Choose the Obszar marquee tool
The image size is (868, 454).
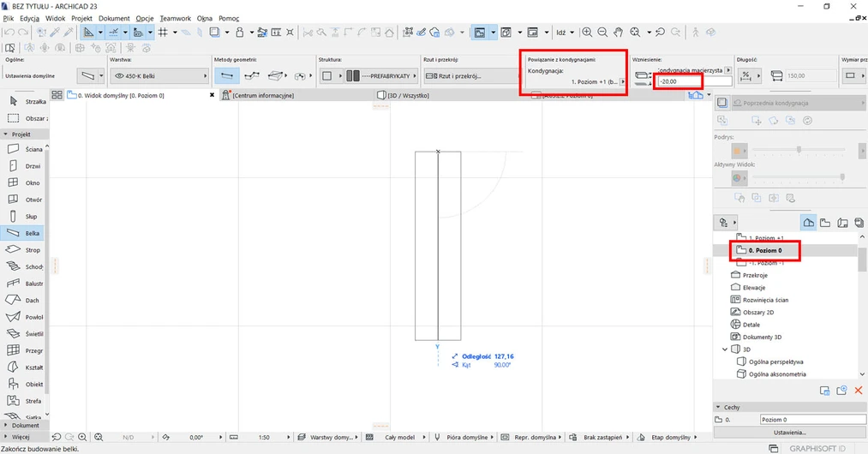click(x=26, y=118)
